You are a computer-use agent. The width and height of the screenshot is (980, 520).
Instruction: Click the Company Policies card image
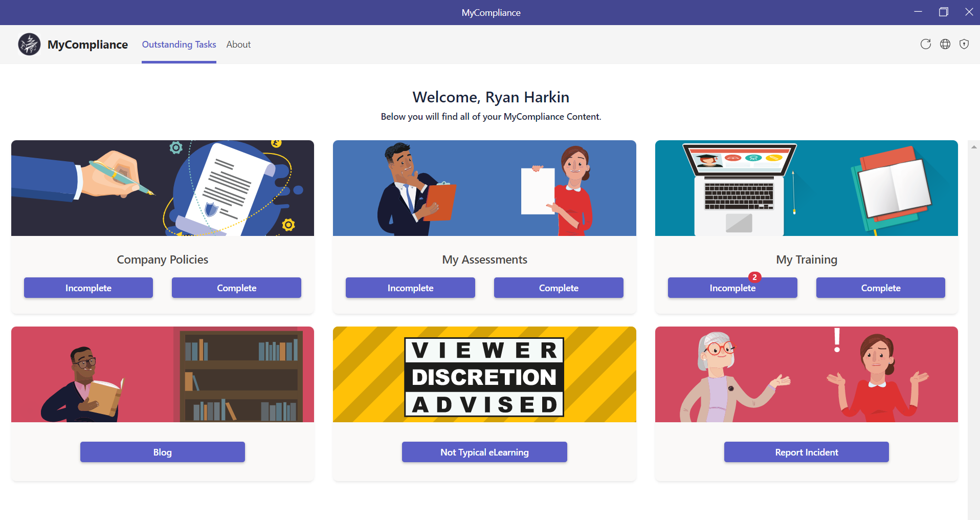[x=163, y=188]
